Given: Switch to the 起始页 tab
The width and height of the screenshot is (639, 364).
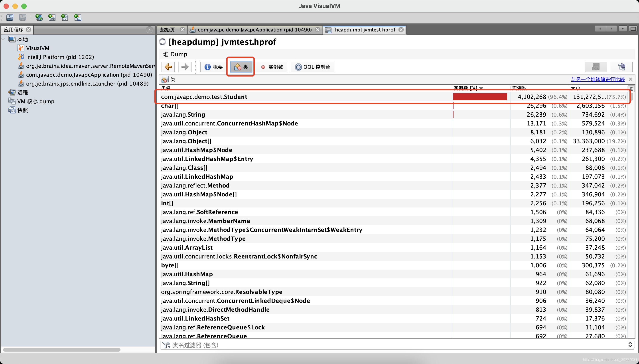Looking at the screenshot, I should click(167, 30).
